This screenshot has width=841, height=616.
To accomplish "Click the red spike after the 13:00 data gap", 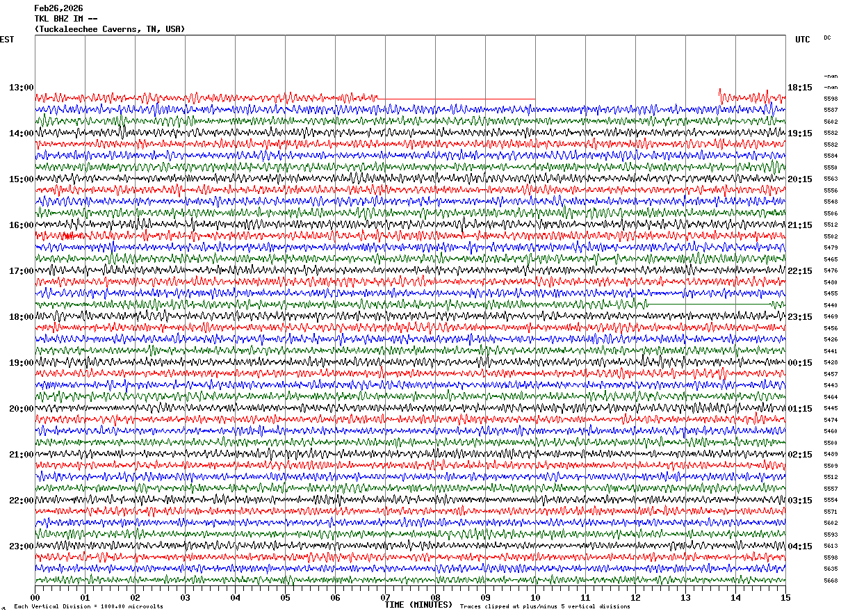I will pos(720,94).
